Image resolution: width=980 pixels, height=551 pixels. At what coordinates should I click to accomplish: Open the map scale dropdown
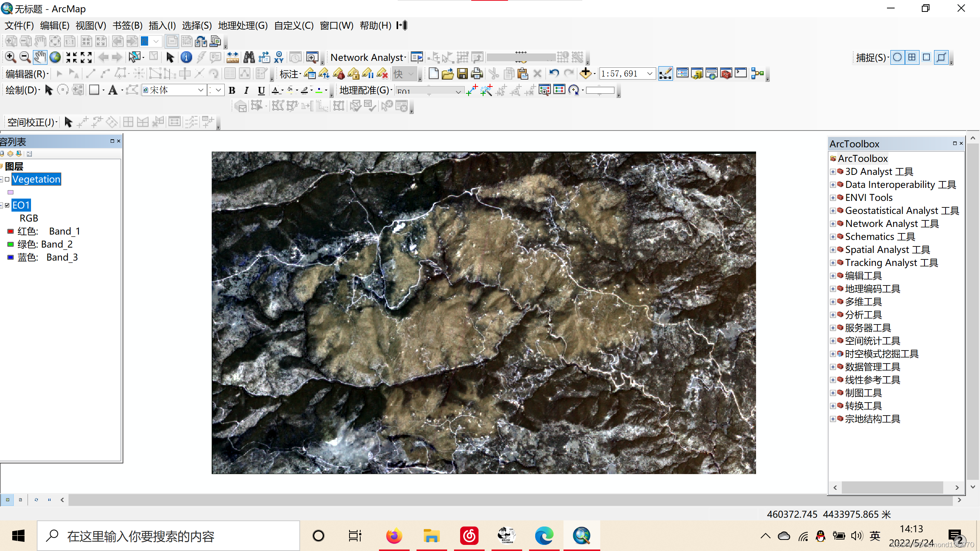pos(650,73)
